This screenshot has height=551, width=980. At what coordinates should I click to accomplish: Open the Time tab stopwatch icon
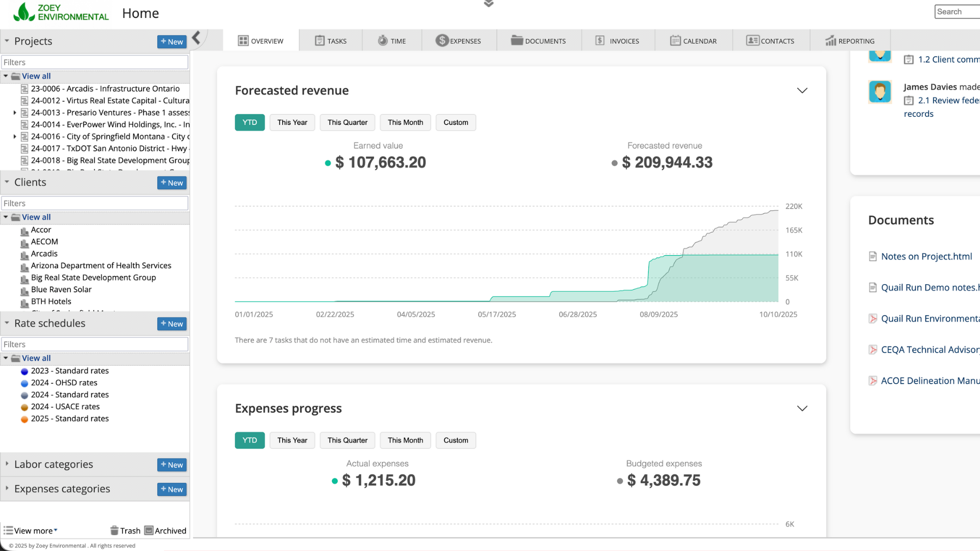[382, 41]
